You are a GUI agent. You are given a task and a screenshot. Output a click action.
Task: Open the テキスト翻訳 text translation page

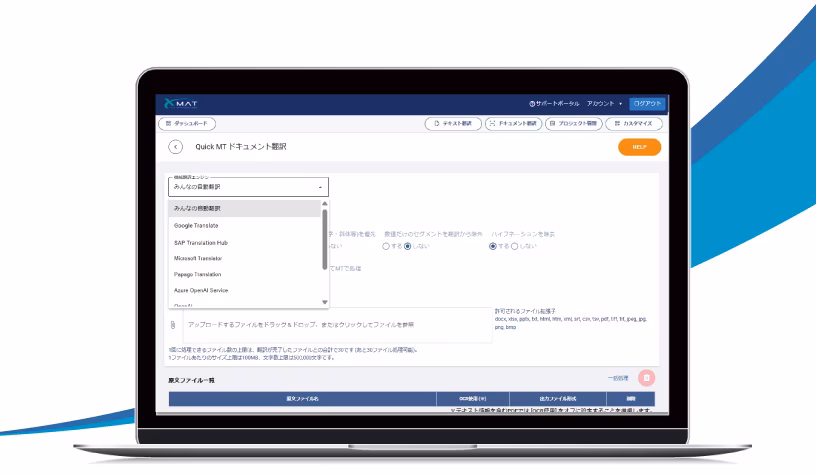452,123
